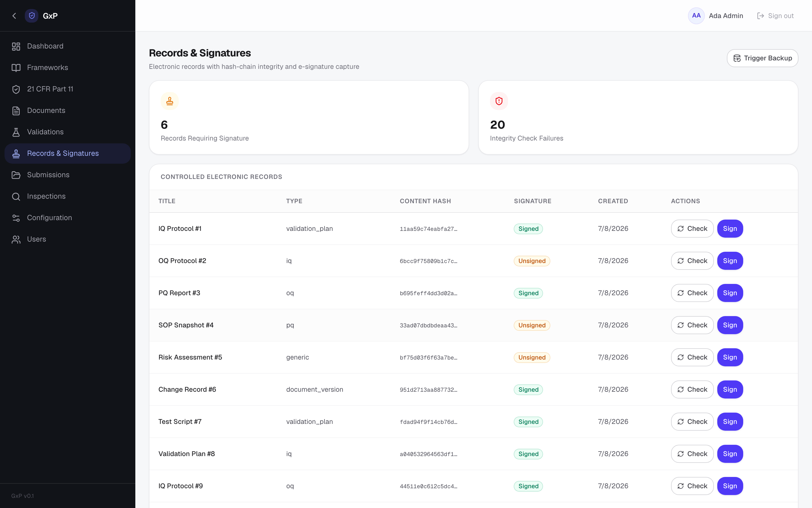Screen dimensions: 812x508
Task: Click the red shield alert icon on Integrity Check Failures card
Action: point(499,101)
